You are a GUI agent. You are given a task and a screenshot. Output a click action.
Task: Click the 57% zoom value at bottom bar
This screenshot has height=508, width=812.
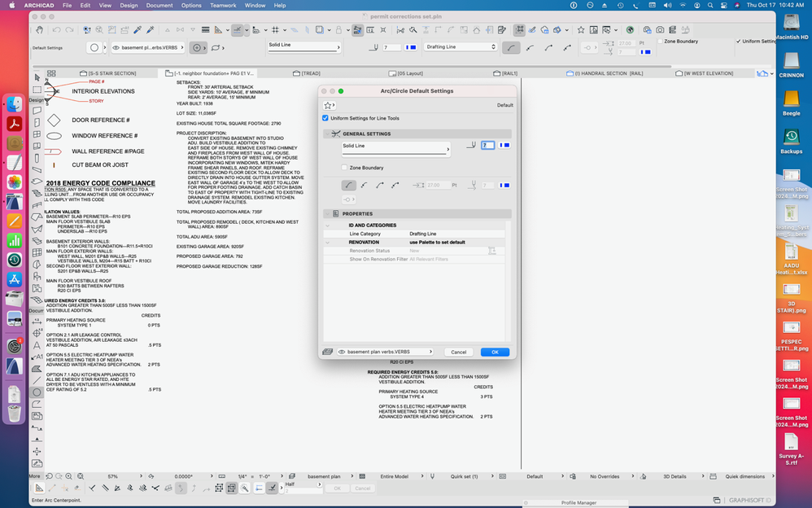coord(113,476)
